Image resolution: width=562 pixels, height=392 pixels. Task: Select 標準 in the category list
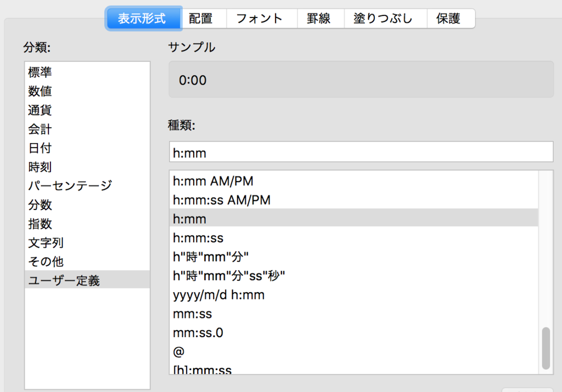87,72
